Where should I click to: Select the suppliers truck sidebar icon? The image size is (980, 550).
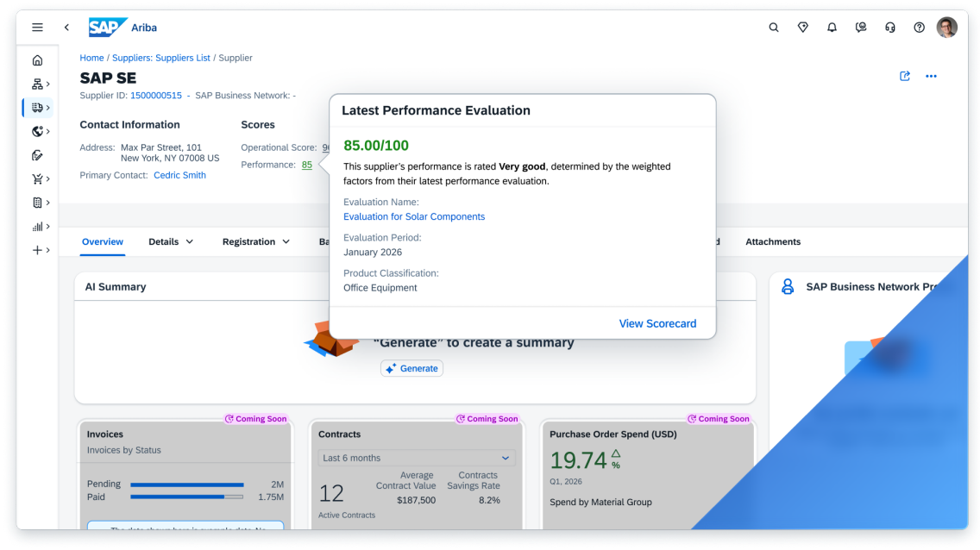37,108
